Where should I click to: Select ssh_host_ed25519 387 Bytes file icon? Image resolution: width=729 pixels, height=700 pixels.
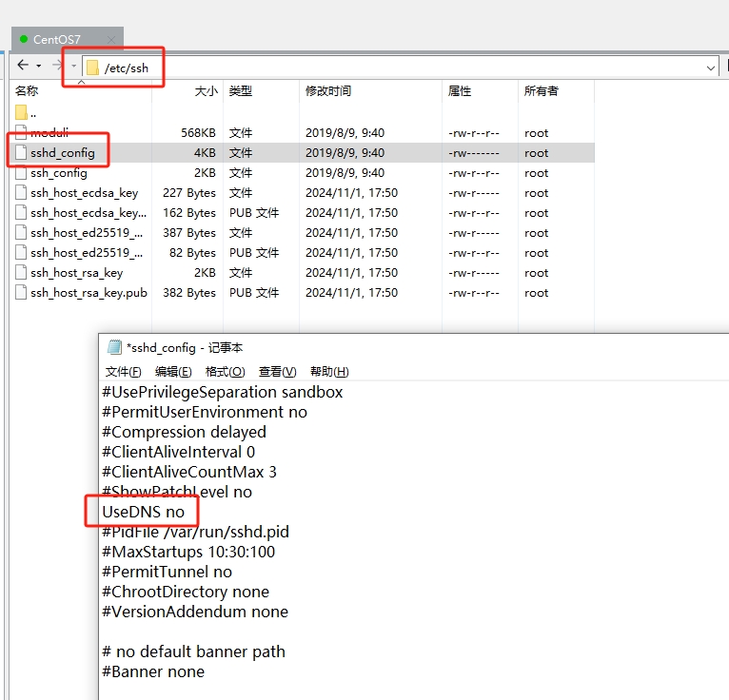coord(21,232)
